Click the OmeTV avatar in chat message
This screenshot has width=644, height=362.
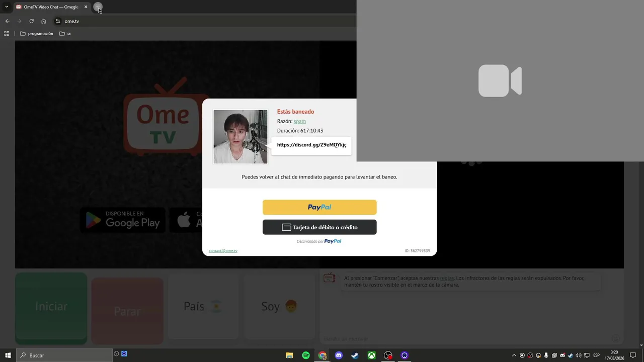click(x=329, y=278)
